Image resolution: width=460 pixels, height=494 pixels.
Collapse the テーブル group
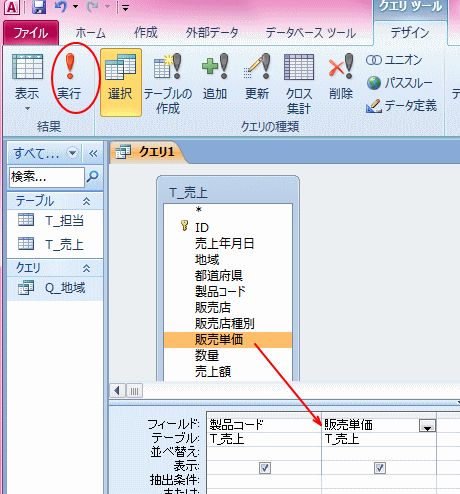[x=86, y=201]
